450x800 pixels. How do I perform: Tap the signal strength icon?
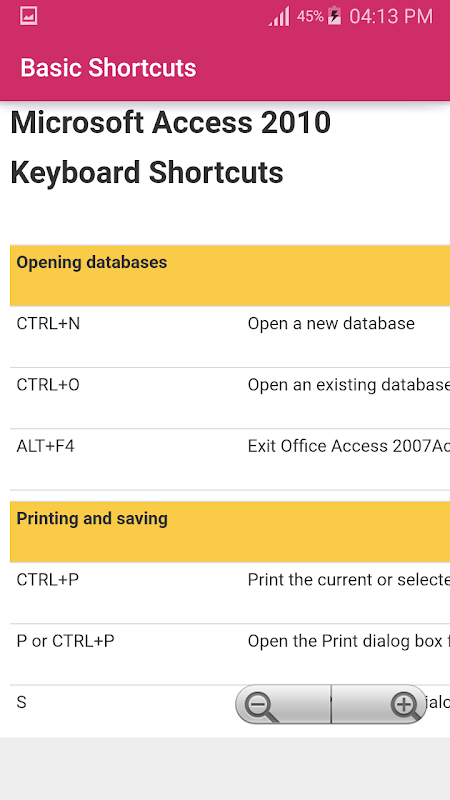coord(279,16)
